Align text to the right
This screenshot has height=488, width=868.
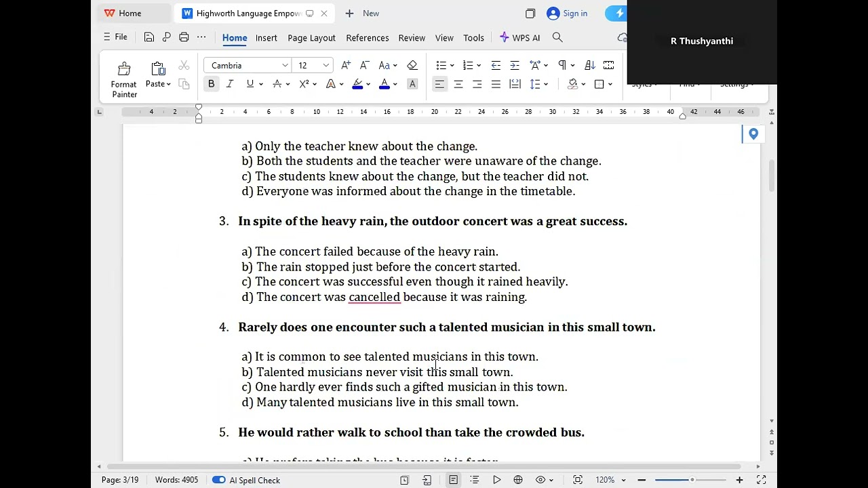477,84
